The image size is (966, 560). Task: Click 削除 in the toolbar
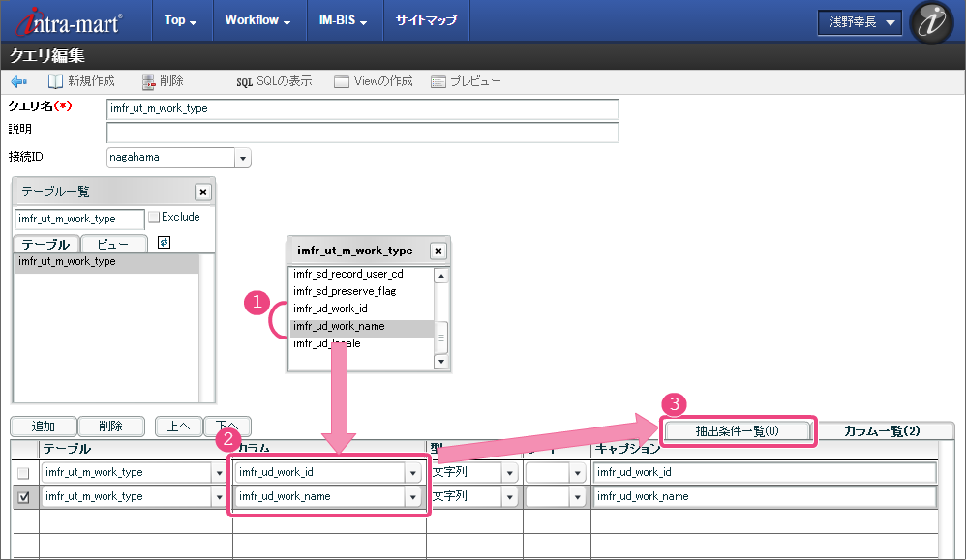[163, 81]
